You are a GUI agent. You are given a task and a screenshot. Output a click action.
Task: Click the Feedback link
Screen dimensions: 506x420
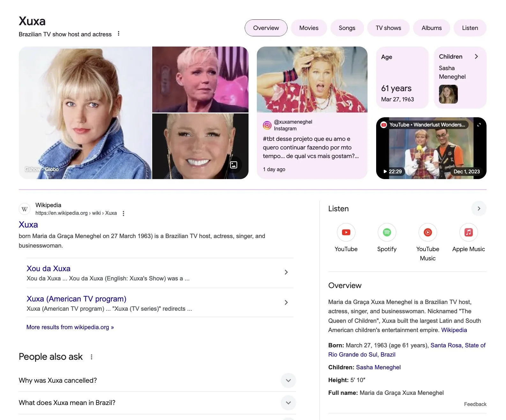pyautogui.click(x=475, y=404)
